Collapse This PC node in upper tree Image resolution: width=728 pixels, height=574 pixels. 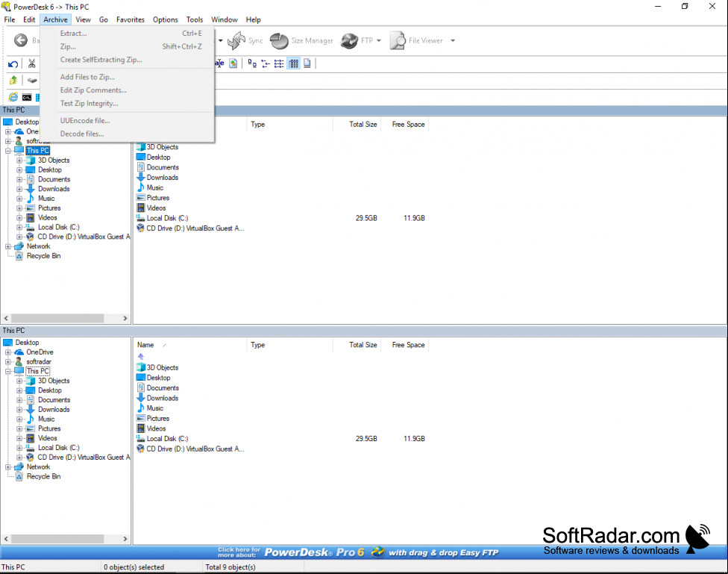point(8,151)
